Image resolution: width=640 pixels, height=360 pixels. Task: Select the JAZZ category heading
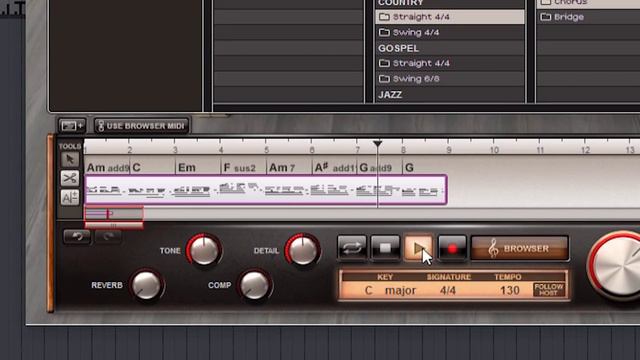pyautogui.click(x=390, y=95)
